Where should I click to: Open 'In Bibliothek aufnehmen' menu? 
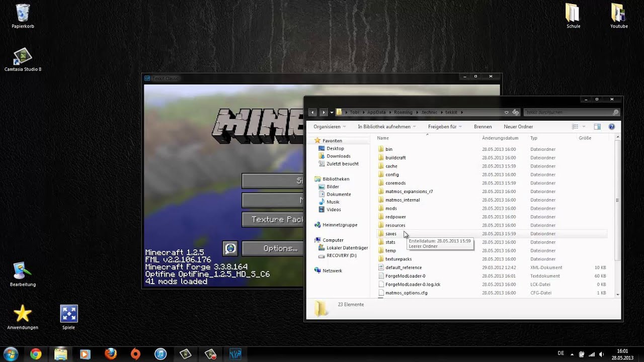click(387, 127)
